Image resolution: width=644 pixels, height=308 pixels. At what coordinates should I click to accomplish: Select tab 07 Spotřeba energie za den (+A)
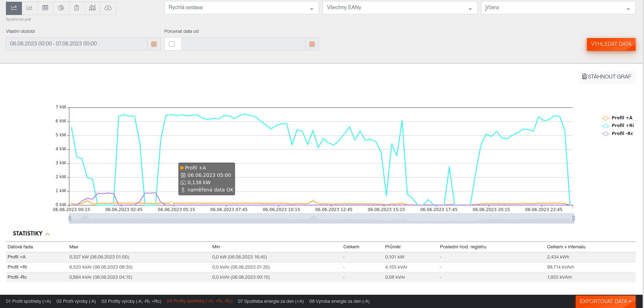tap(271, 301)
